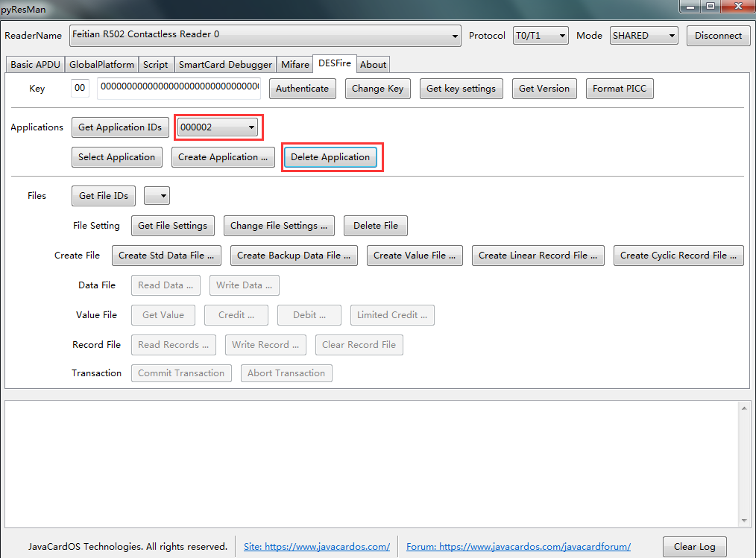The image size is (756, 558).
Task: Go to the GlobalPlatform tab
Action: point(101,65)
